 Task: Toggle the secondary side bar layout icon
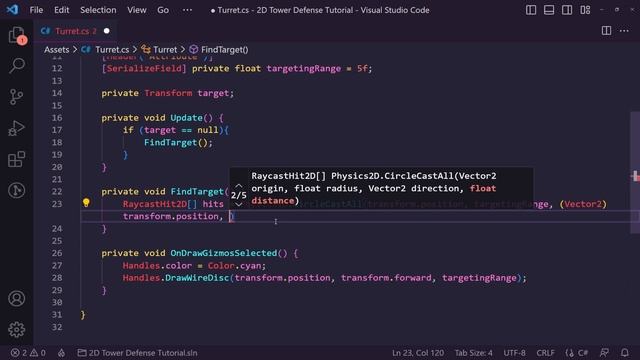point(567,10)
